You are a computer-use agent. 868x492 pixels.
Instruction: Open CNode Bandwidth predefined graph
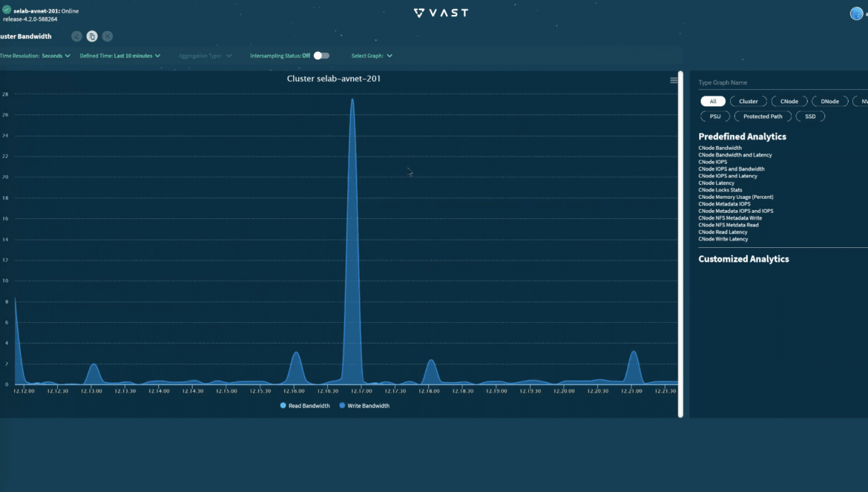(720, 148)
